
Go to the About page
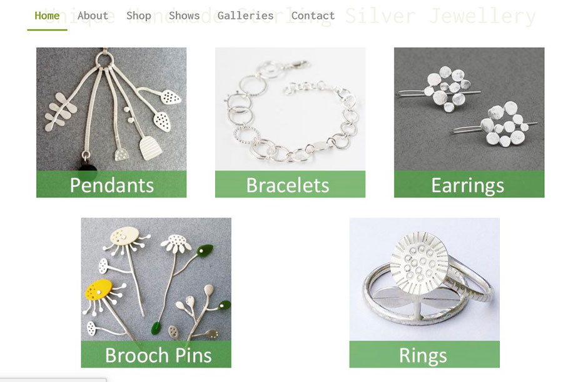[93, 16]
